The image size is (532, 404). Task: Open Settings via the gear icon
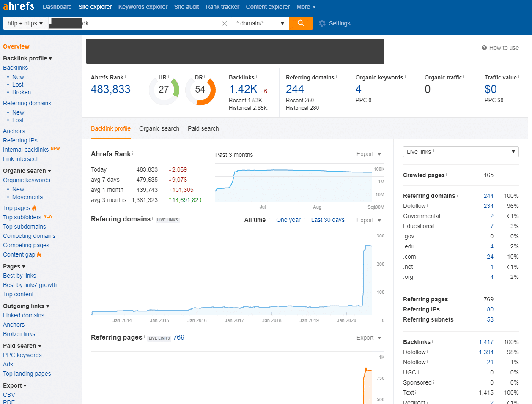tap(322, 23)
